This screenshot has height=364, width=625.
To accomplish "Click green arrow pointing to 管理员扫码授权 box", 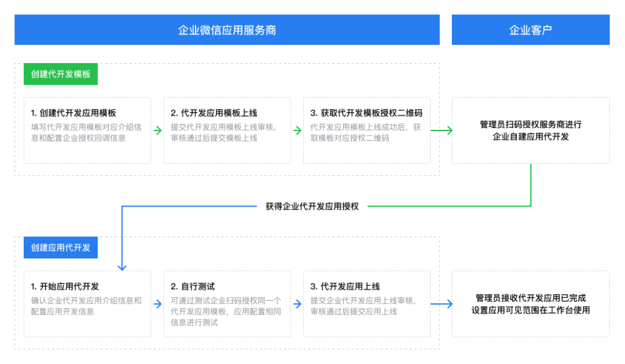I will click(441, 130).
